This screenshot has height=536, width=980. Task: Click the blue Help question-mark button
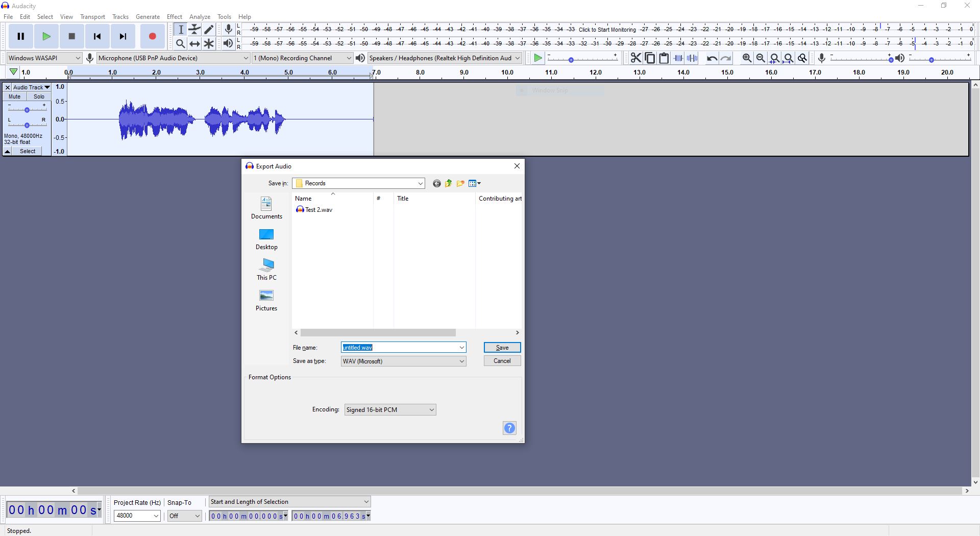click(x=509, y=428)
